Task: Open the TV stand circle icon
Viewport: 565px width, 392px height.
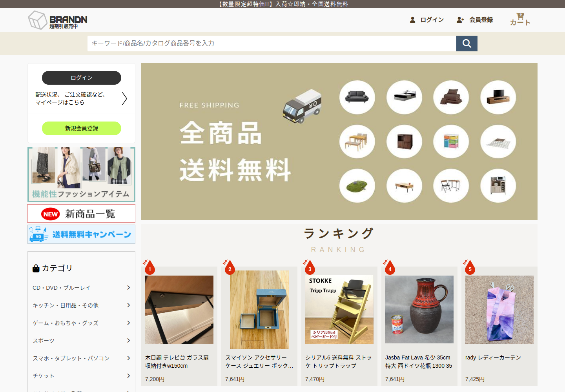Action: [498, 97]
